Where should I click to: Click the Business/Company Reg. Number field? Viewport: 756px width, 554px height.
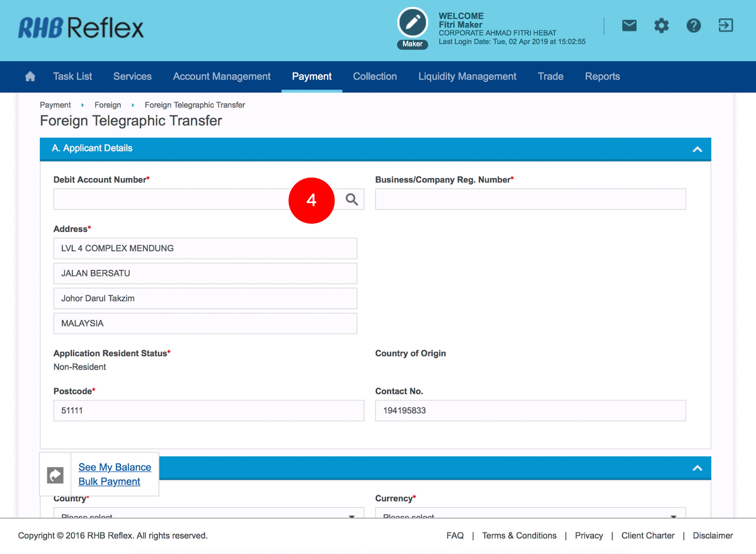click(x=530, y=199)
